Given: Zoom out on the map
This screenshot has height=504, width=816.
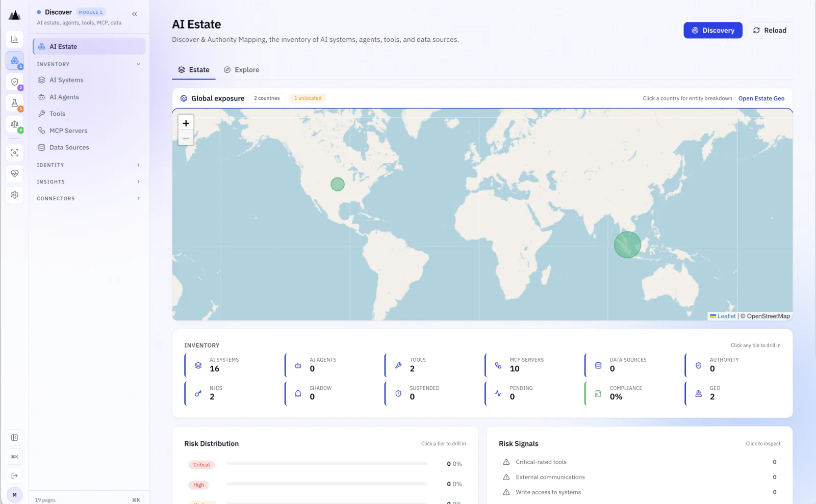Looking at the screenshot, I should point(186,138).
